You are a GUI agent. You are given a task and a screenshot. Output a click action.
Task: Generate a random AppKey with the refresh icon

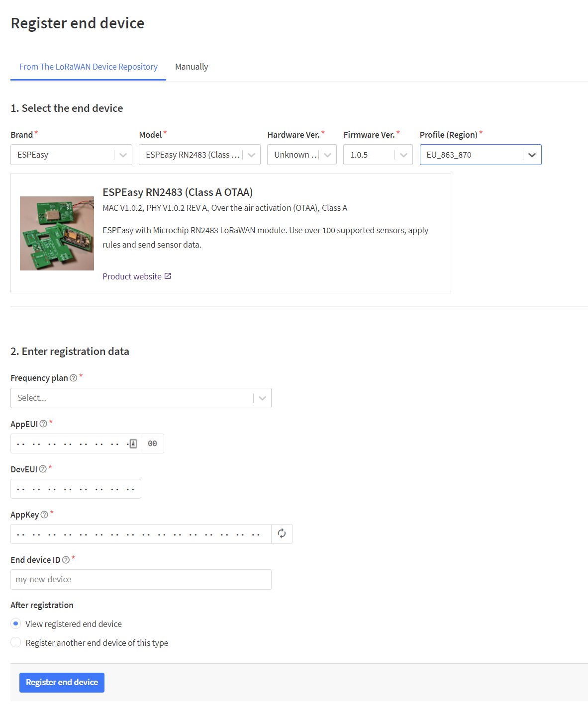coord(282,533)
